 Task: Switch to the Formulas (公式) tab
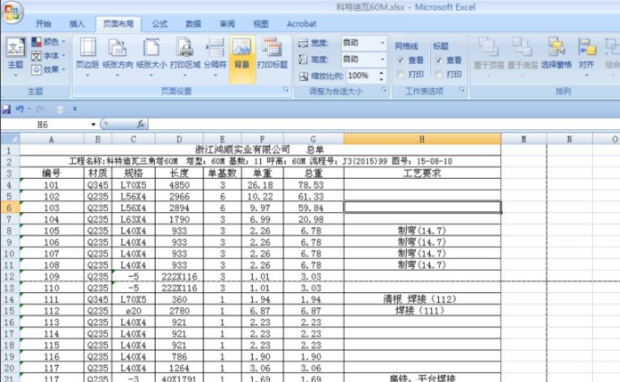point(160,24)
